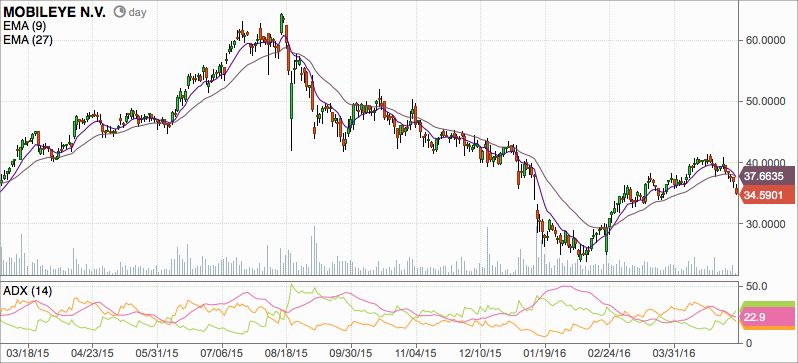Screen dimensions: 798x363
Task: Click the 05/31/15 date label
Action: tap(157, 352)
